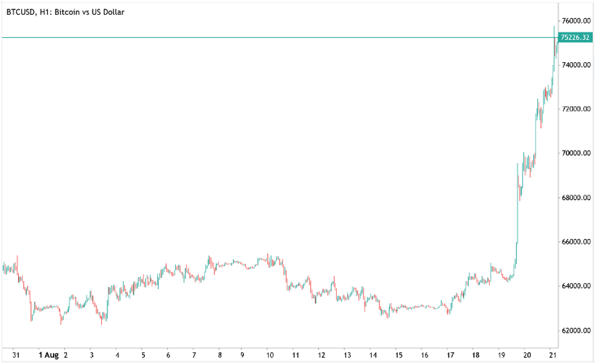Screen dimensions: 595x364
Task: Select the 68000.00 price axis label
Action: point(576,198)
